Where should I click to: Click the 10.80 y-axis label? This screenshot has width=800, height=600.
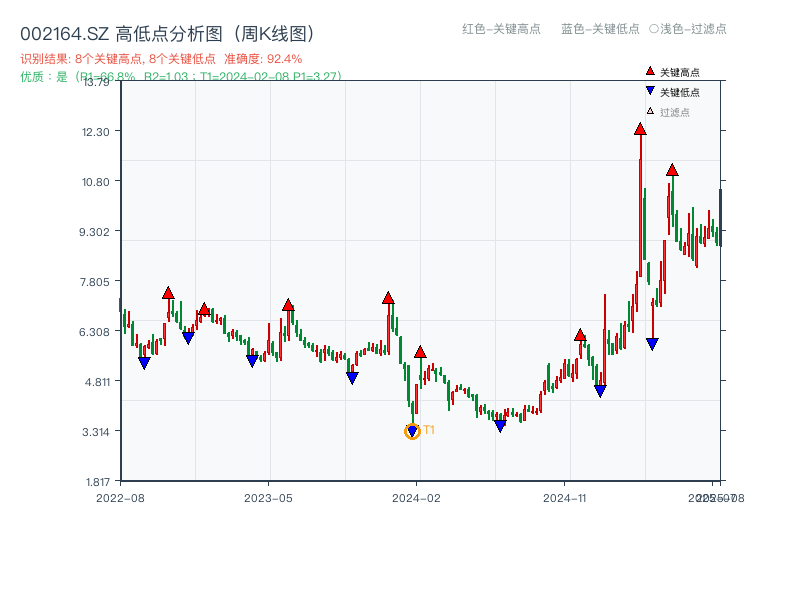[95, 182]
